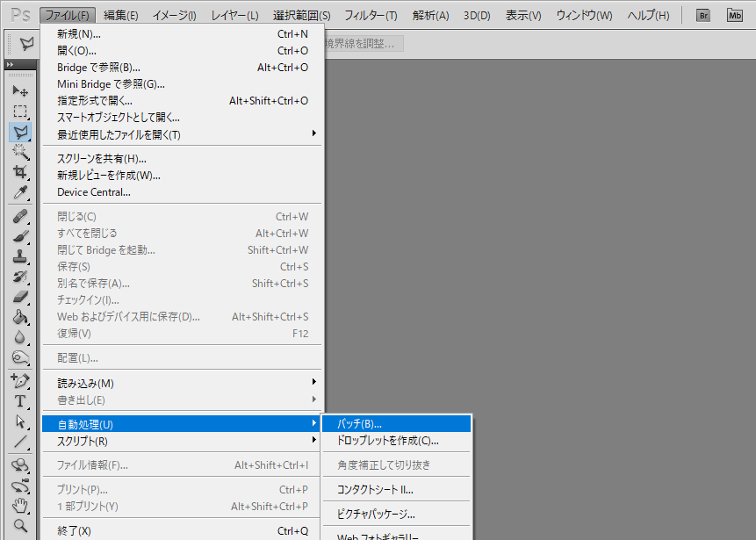Image resolution: width=756 pixels, height=540 pixels.
Task: Click the Zoom tool magnifier
Action: (20, 526)
